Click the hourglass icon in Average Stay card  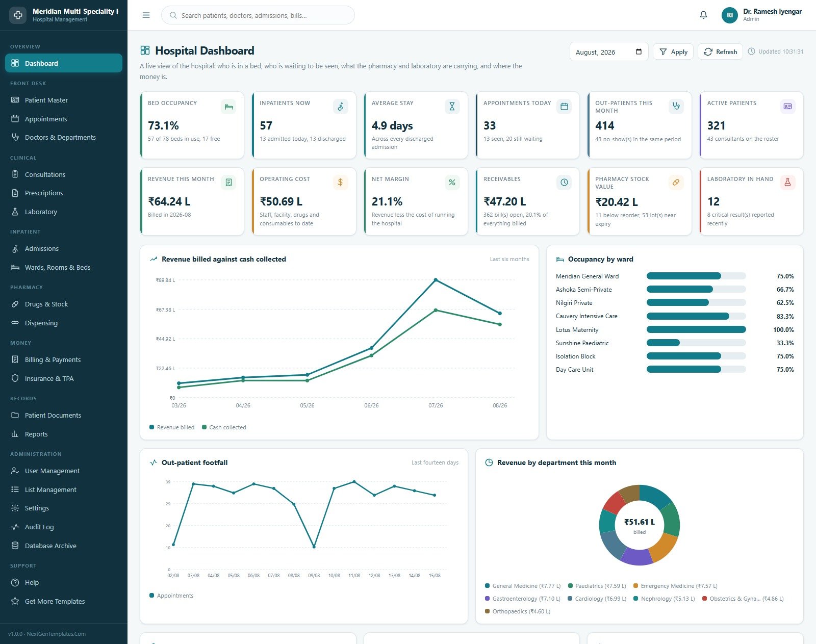[x=452, y=107]
